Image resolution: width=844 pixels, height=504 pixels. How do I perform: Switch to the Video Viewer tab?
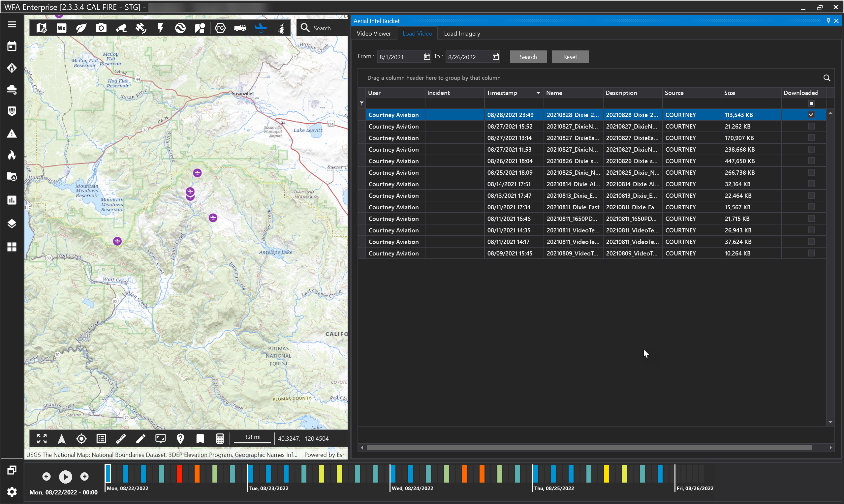[373, 34]
